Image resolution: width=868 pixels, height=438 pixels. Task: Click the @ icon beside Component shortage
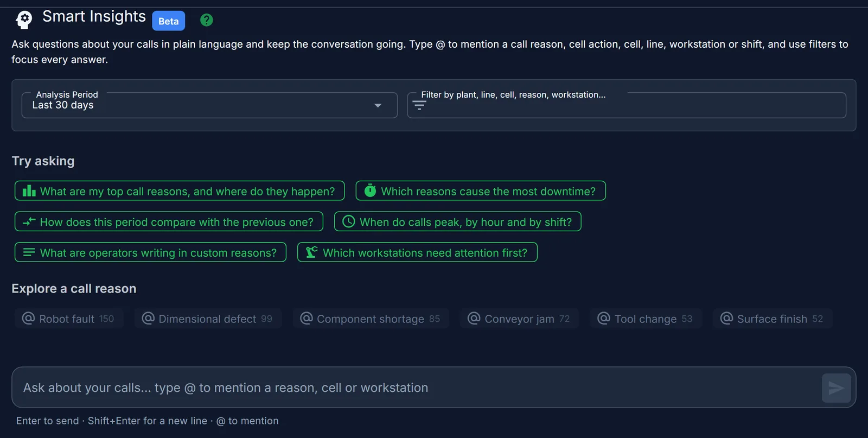coord(307,318)
